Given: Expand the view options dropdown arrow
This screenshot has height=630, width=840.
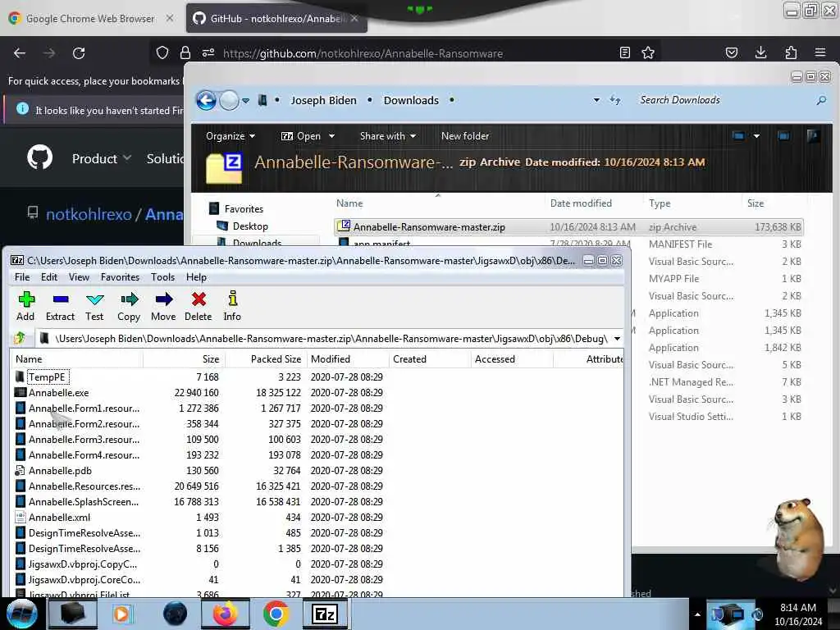Looking at the screenshot, I should click(756, 136).
